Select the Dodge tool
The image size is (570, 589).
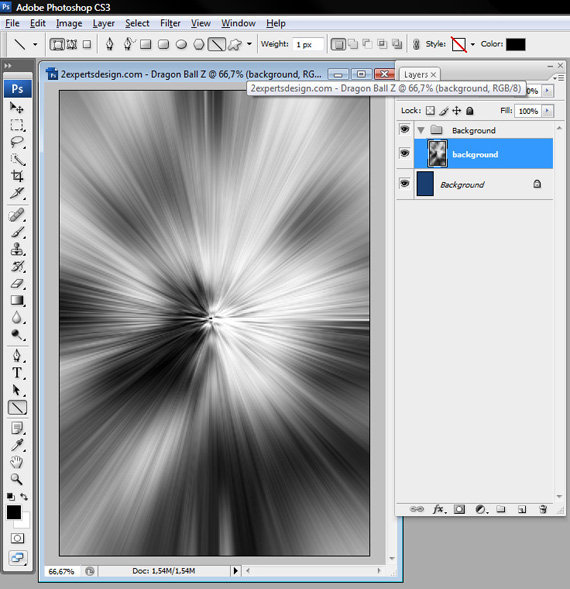point(17,334)
